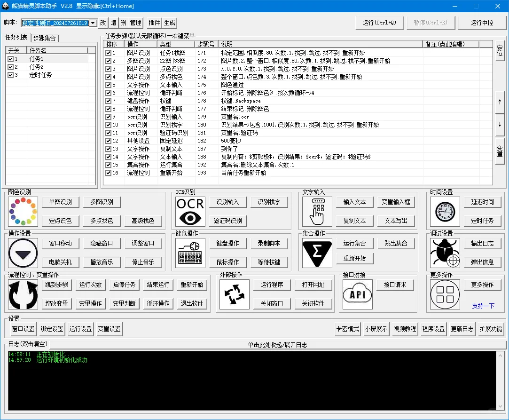The height and width of the screenshot is (420, 509).
Task: Click the grid icon in 更多操作 panel
Action: (x=444, y=294)
